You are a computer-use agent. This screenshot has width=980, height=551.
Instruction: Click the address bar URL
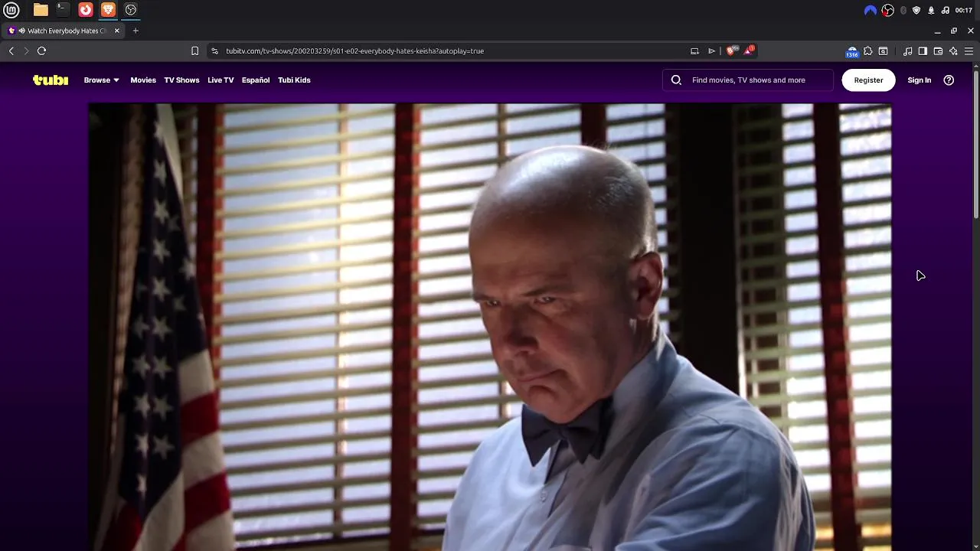pyautogui.click(x=354, y=51)
